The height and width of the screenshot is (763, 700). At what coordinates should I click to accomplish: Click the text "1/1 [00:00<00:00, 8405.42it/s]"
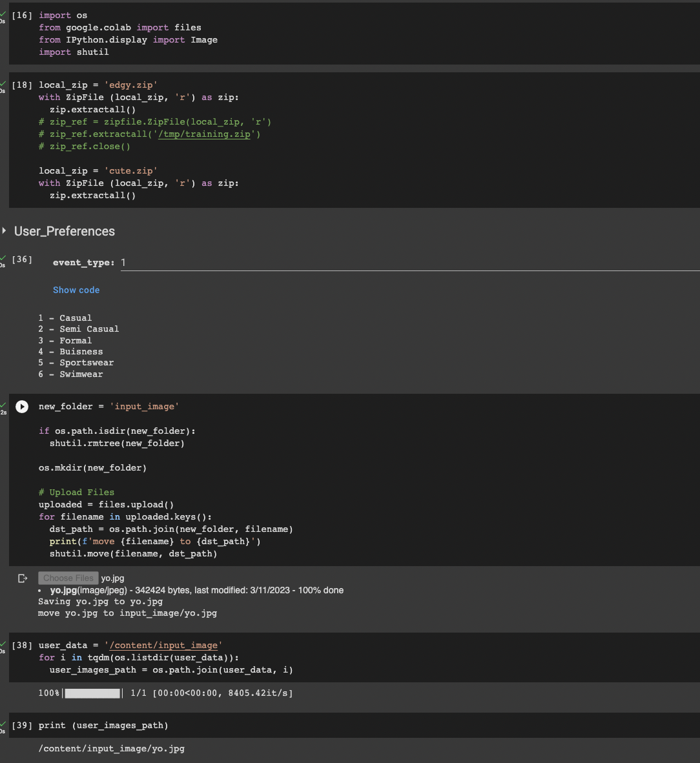(x=212, y=693)
